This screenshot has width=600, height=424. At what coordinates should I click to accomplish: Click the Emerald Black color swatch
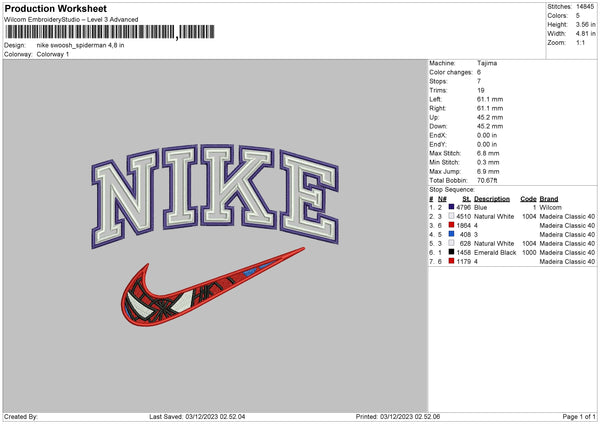(x=452, y=252)
